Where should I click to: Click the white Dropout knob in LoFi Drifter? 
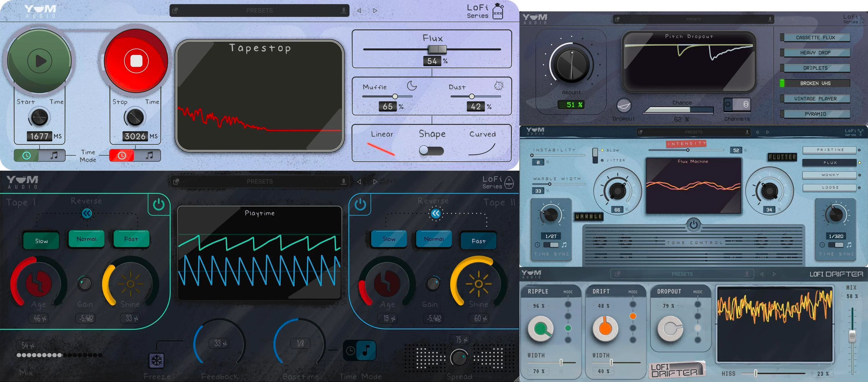[x=670, y=329]
